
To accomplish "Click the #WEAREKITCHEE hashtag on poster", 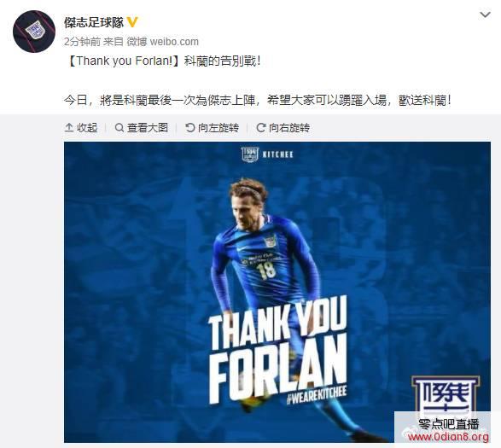I will coord(317,396).
